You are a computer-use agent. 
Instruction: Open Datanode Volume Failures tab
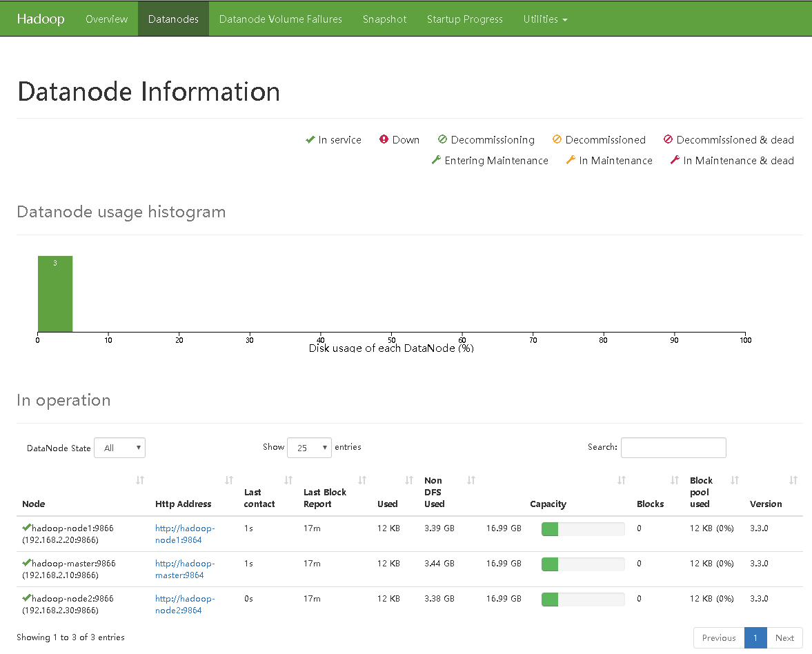pos(281,19)
